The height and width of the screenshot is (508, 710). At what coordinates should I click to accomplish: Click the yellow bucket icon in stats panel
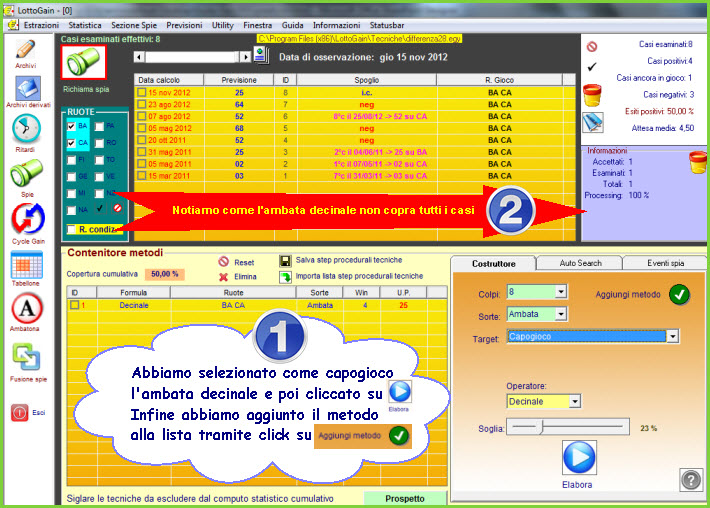pyautogui.click(x=592, y=95)
